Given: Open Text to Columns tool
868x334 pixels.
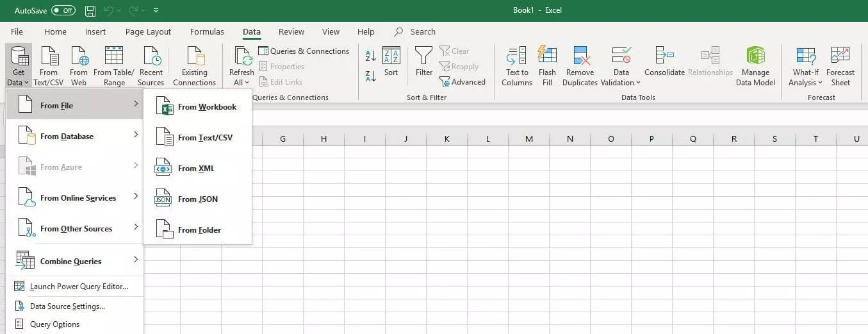Looking at the screenshot, I should 516,56.
